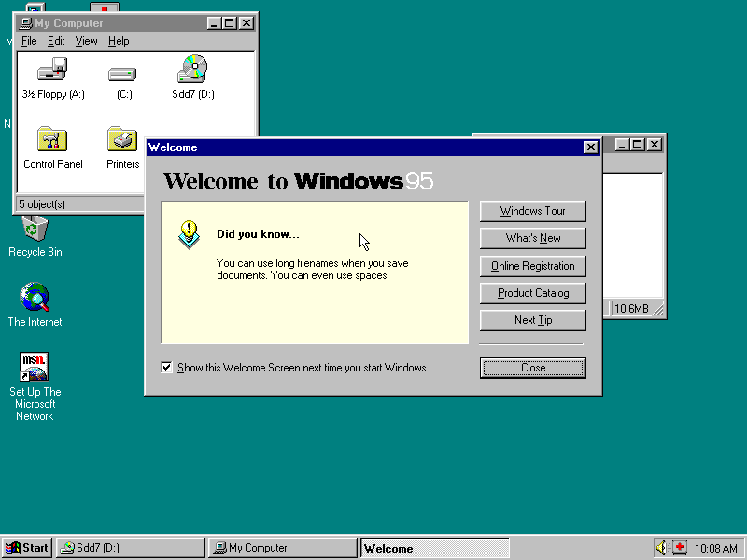Click the resize grip of Sdd7 window
Viewport: 747px width, 560px height.
(658, 310)
